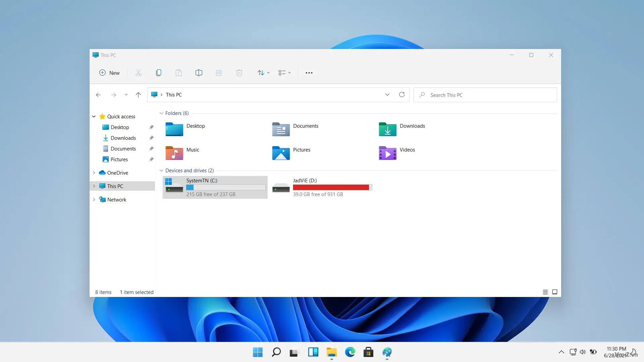Click the pin icon beside Downloads
Image resolution: width=644 pixels, height=362 pixels.
click(151, 138)
